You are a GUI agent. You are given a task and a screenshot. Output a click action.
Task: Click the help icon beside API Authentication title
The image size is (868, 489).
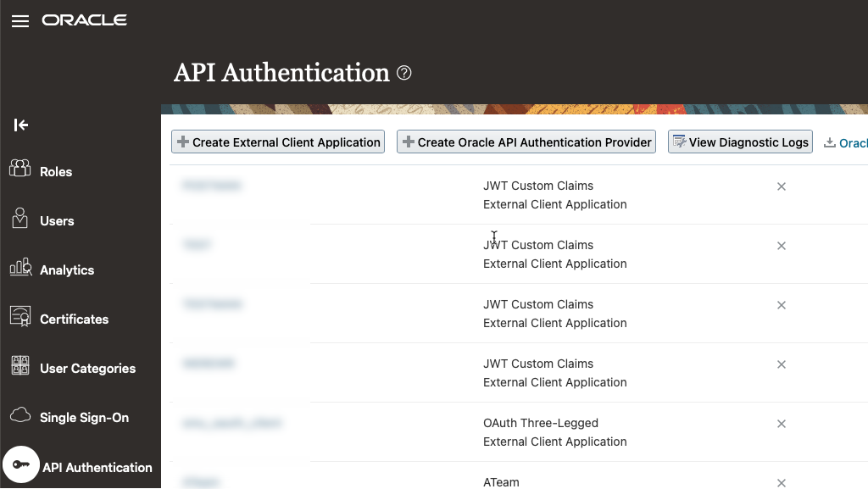404,73
